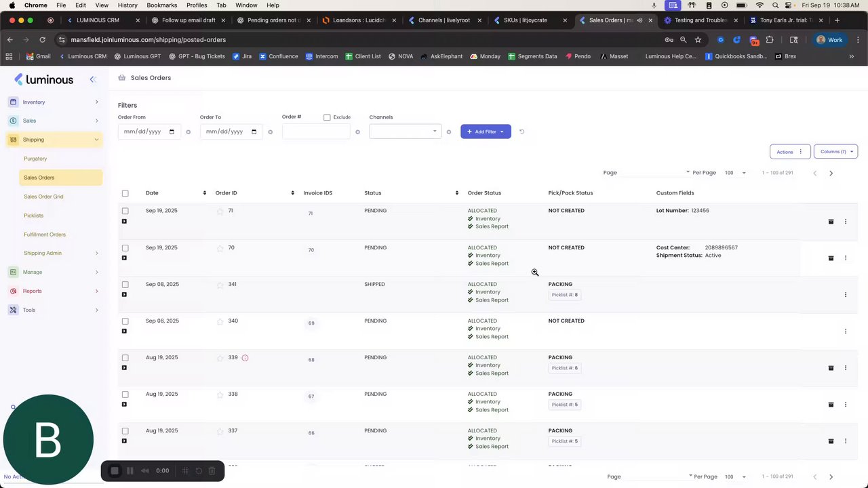Select the checkbox for order 71
This screenshot has height=488, width=868.
[x=125, y=211]
